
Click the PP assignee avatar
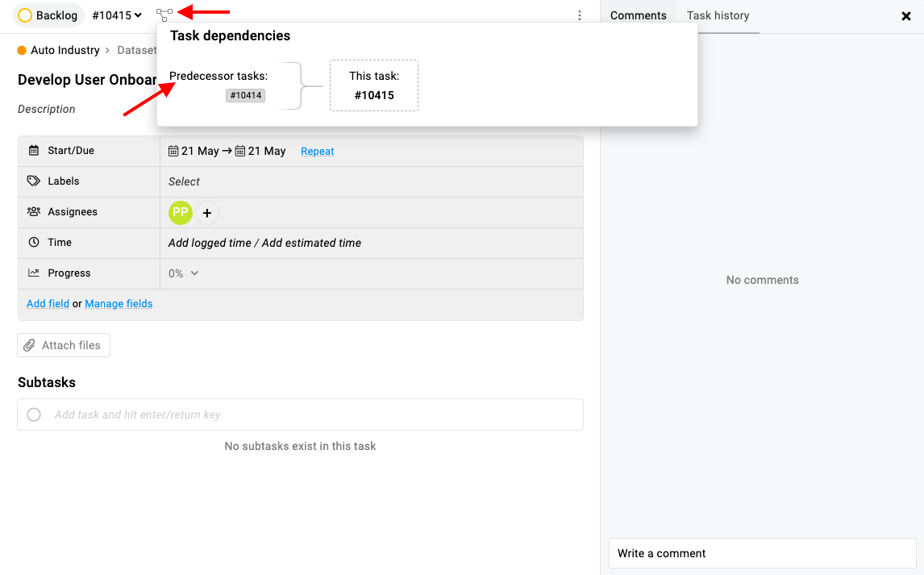tap(181, 213)
